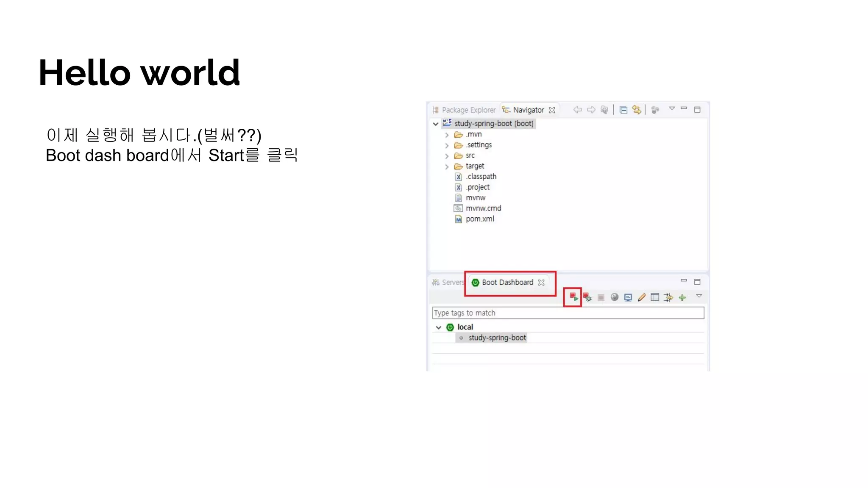
Task: Collapse the local node in Boot Dashboard
Action: pos(439,327)
